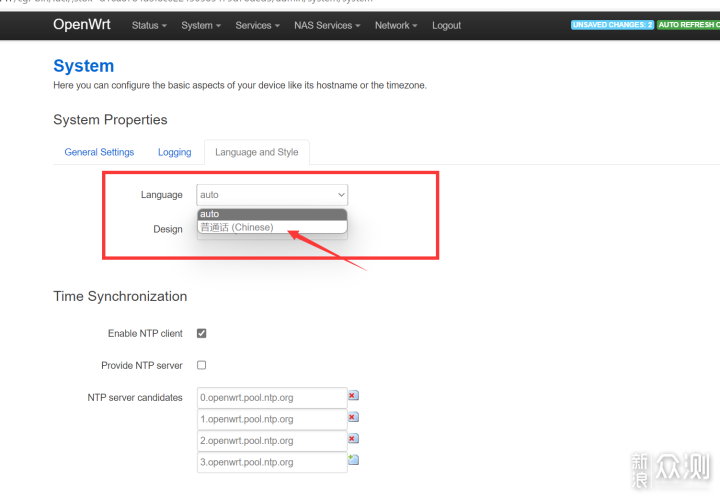
Task: Remove the 2.openwrt.pool.ntp.org server entry
Action: [x=353, y=438]
